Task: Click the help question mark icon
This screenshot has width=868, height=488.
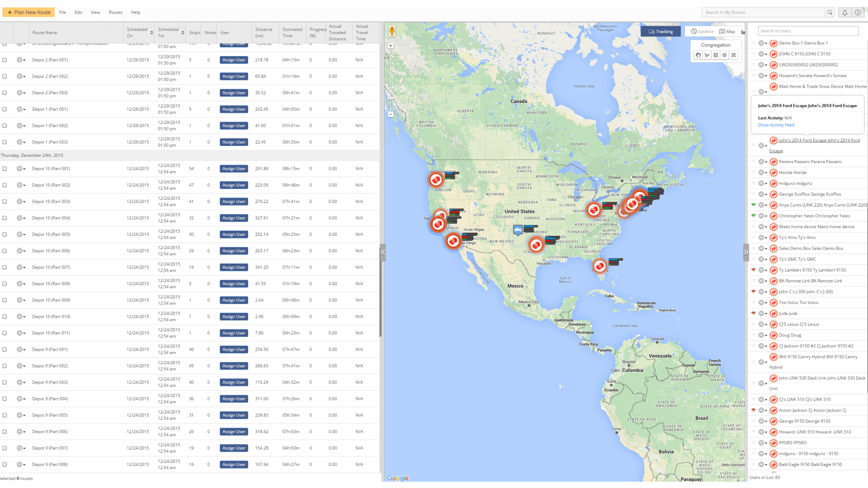Action: click(858, 13)
